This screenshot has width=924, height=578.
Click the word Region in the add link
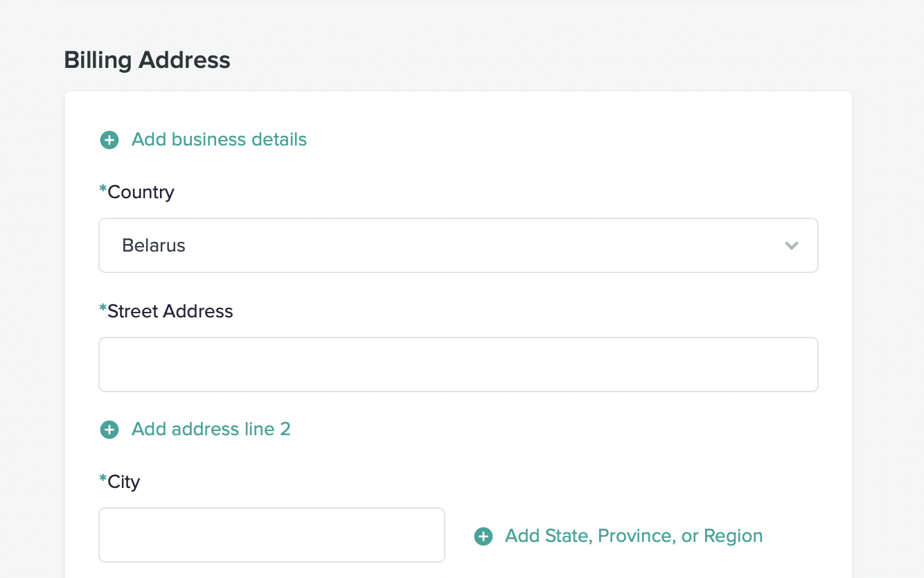733,536
